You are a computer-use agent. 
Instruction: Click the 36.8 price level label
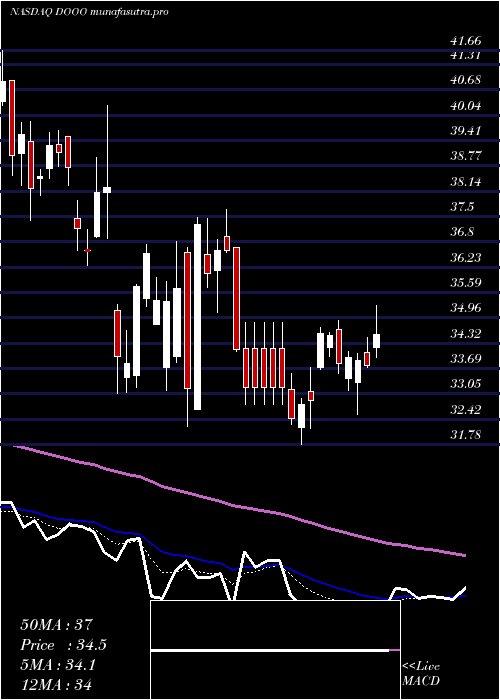462,232
